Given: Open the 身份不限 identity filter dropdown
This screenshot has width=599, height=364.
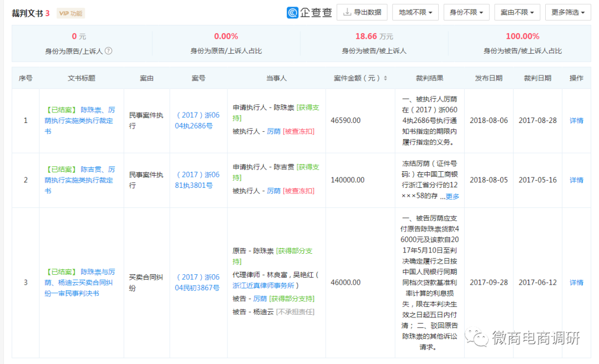Looking at the screenshot, I should 466,12.
